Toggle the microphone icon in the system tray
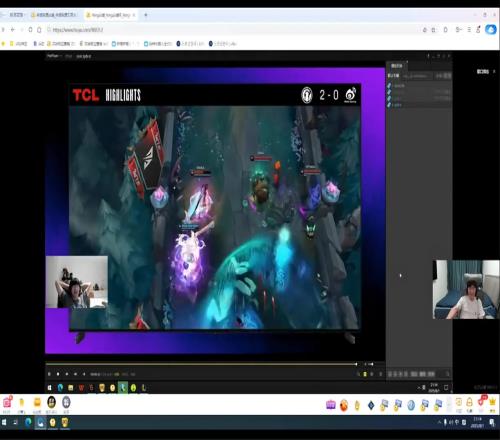 (445, 422)
